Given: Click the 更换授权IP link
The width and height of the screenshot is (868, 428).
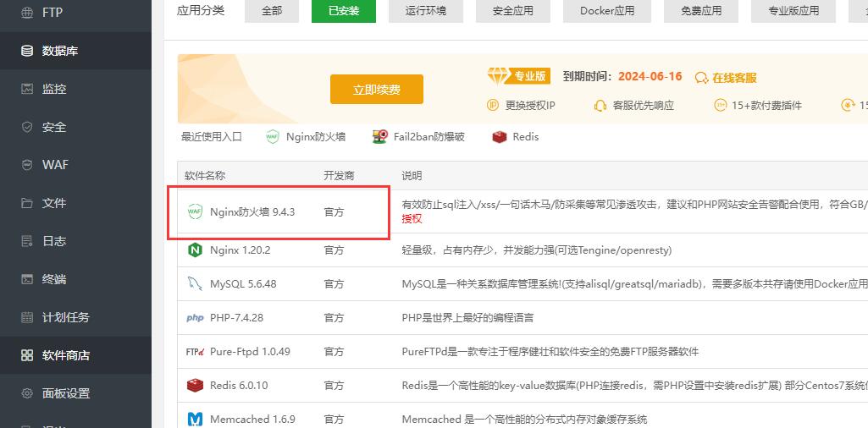Looking at the screenshot, I should 530,105.
